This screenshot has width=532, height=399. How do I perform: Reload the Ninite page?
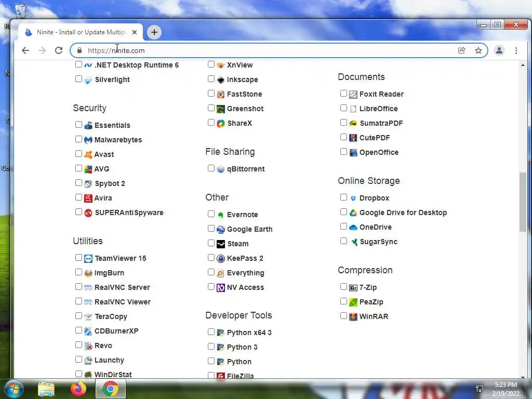(59, 50)
